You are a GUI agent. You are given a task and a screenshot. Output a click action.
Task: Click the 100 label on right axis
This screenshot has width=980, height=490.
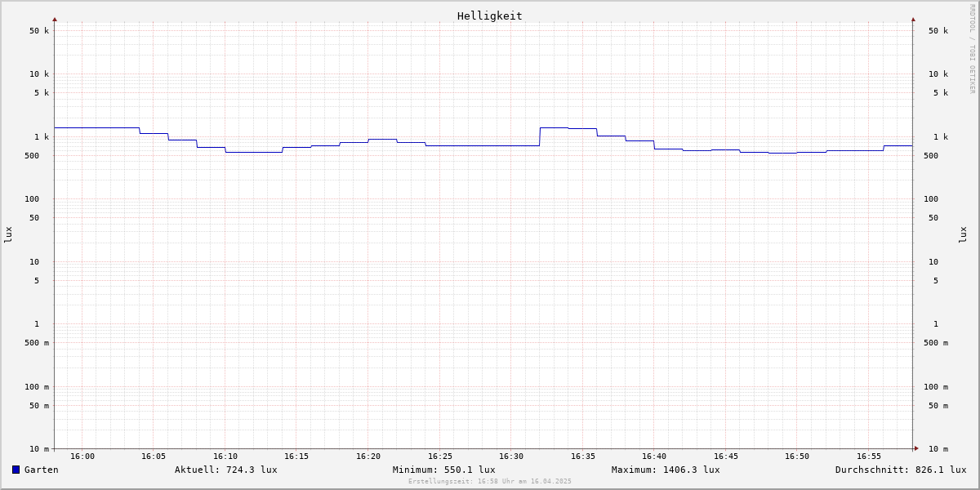point(931,199)
